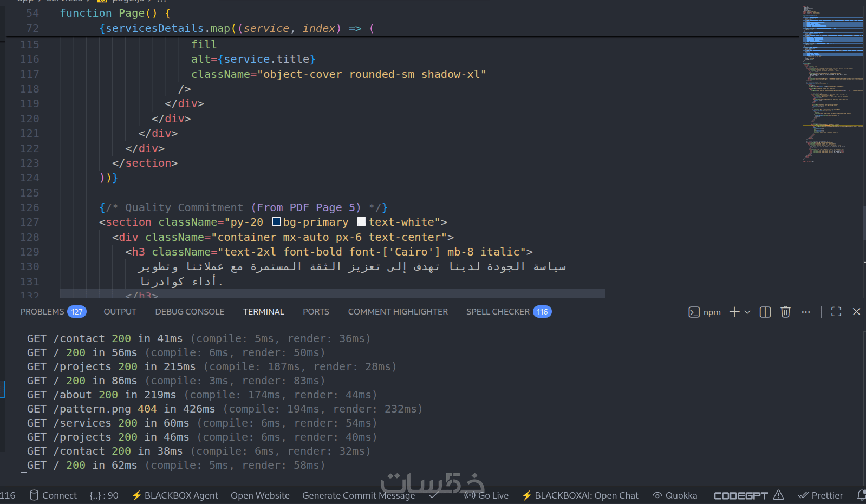
Task: Click Open Website in status bar
Action: (x=260, y=495)
